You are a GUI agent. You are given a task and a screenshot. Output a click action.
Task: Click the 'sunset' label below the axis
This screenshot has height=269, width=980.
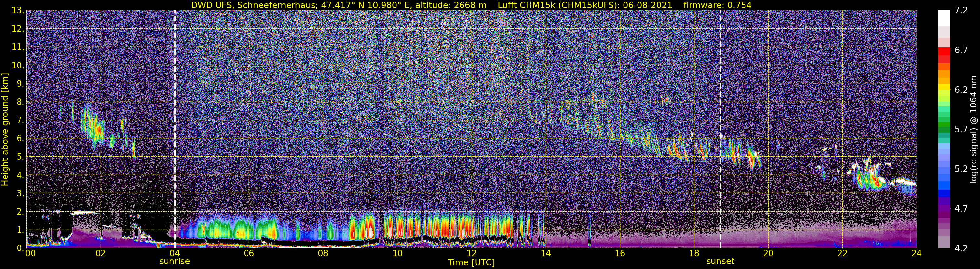[720, 262]
